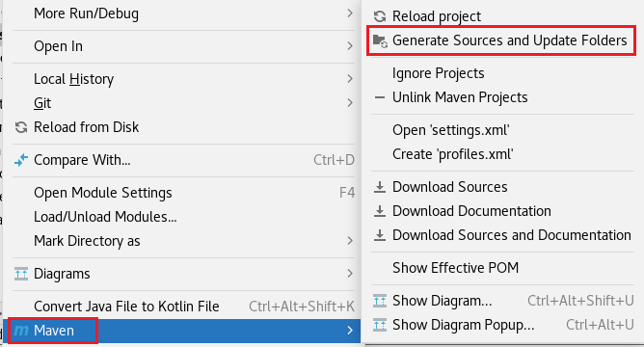This screenshot has width=644, height=347.
Task: Expand the Mark Directory as arrow
Action: point(350,241)
